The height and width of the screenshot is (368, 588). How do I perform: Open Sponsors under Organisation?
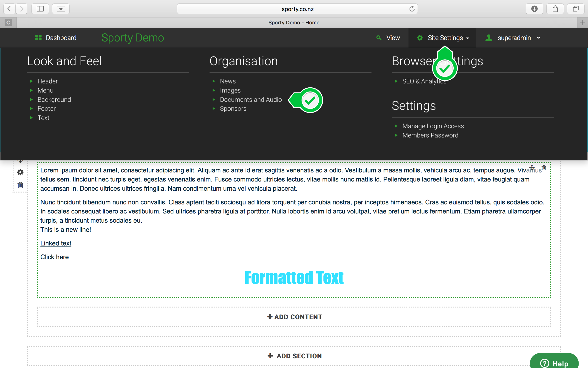(233, 109)
